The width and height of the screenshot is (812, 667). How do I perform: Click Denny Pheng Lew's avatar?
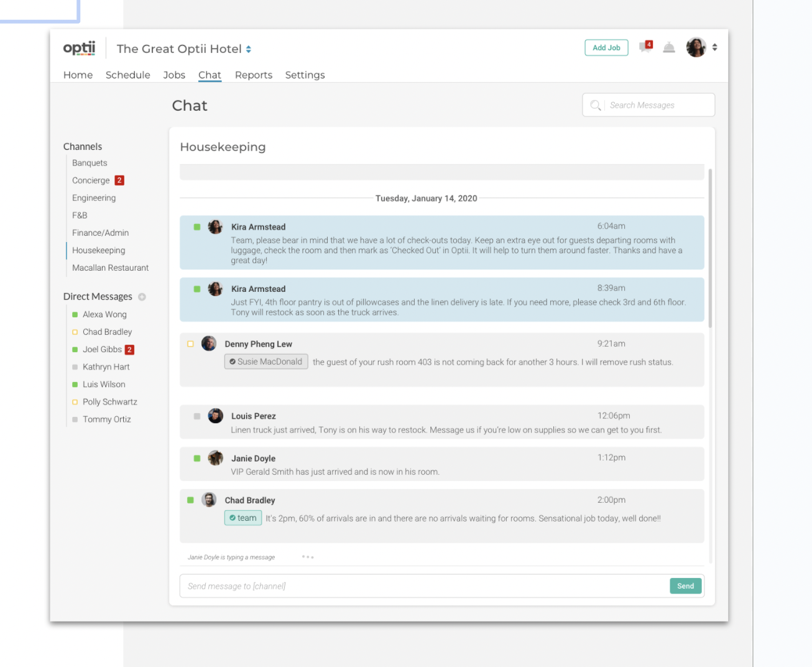point(209,343)
